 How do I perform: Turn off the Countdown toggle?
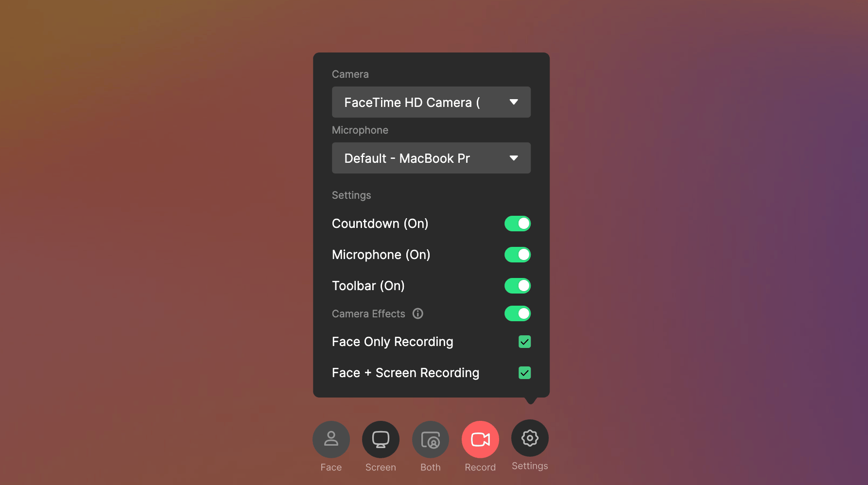click(518, 224)
